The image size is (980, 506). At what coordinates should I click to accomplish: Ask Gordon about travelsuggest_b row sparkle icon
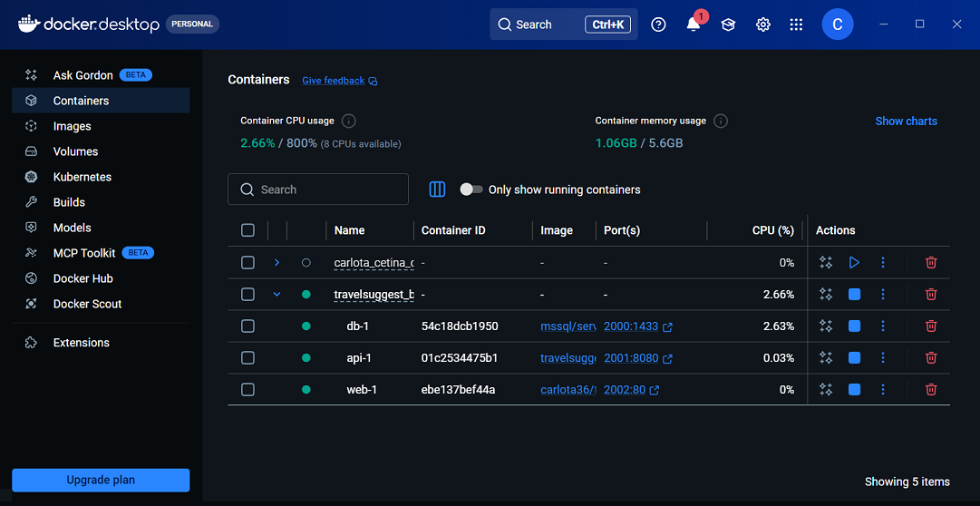pos(826,294)
